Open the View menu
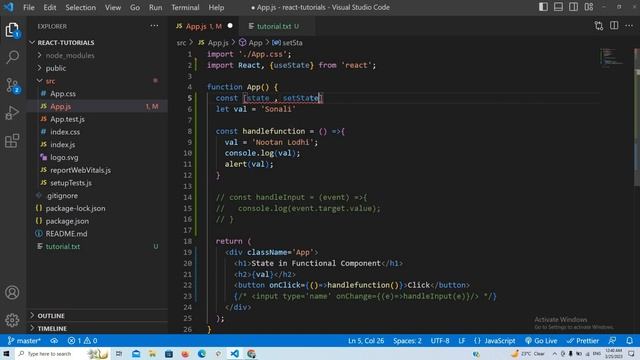Screen dimensions: 640x360 click(x=113, y=7)
